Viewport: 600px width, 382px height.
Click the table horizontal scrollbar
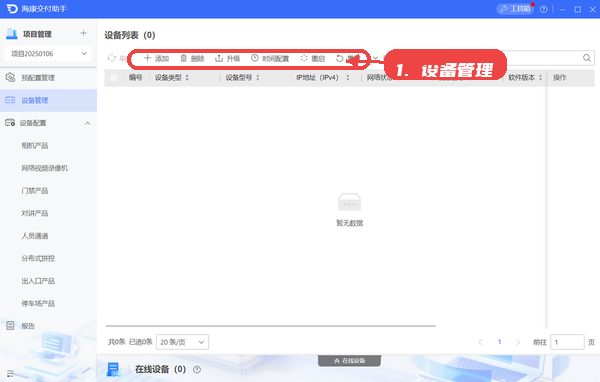(271, 326)
